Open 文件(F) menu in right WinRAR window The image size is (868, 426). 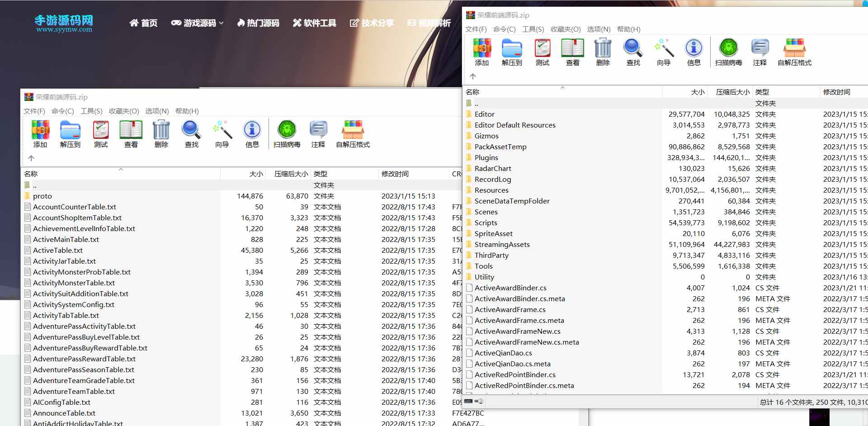pyautogui.click(x=476, y=29)
